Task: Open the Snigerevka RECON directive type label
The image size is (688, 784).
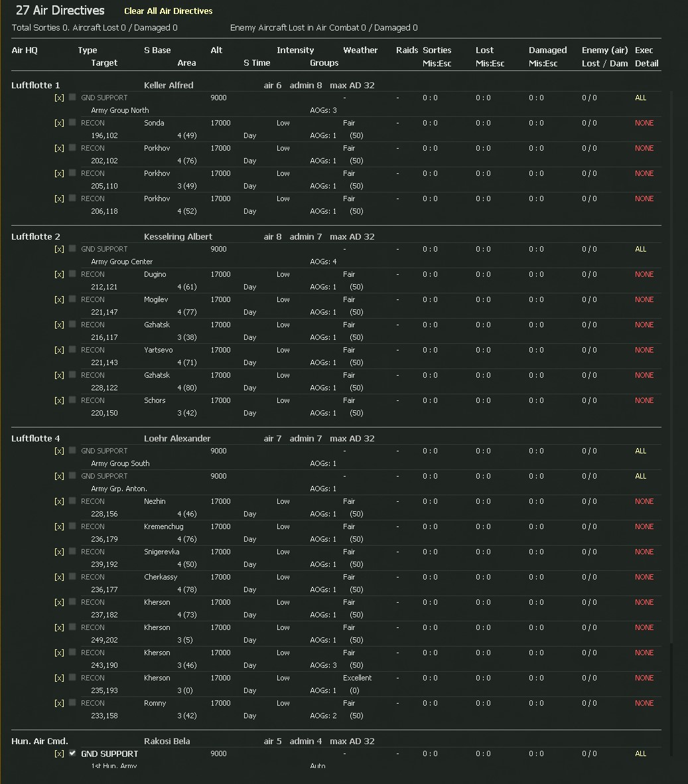Action: pyautogui.click(x=93, y=552)
